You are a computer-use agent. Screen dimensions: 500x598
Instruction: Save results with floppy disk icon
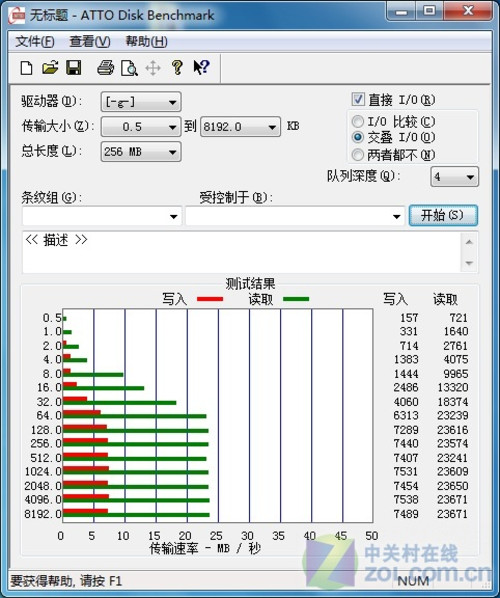(x=74, y=68)
